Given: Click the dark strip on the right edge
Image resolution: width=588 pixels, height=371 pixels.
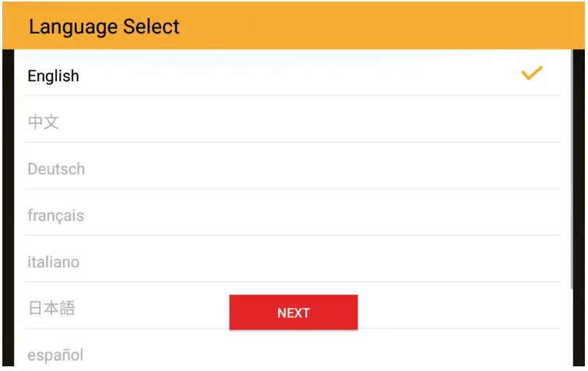Looking at the screenshot, I should click(x=578, y=210).
